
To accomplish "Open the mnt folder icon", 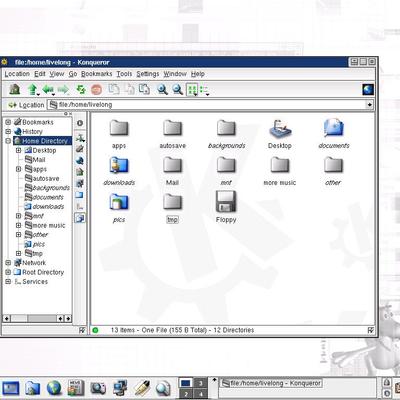I will point(226,165).
